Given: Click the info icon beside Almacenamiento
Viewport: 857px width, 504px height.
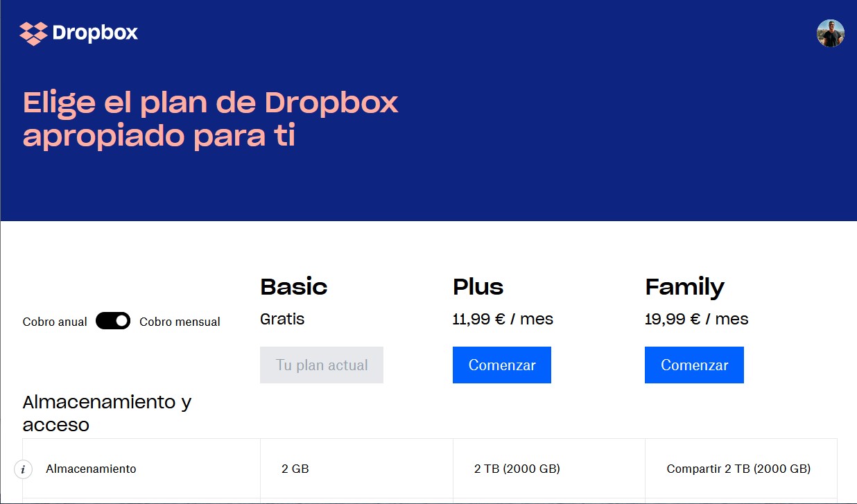Looking at the screenshot, I should (23, 469).
